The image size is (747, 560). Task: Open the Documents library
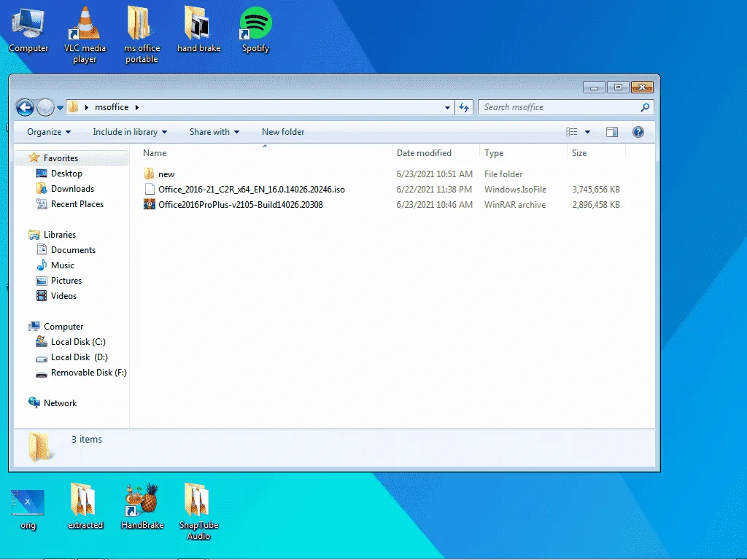click(x=73, y=250)
